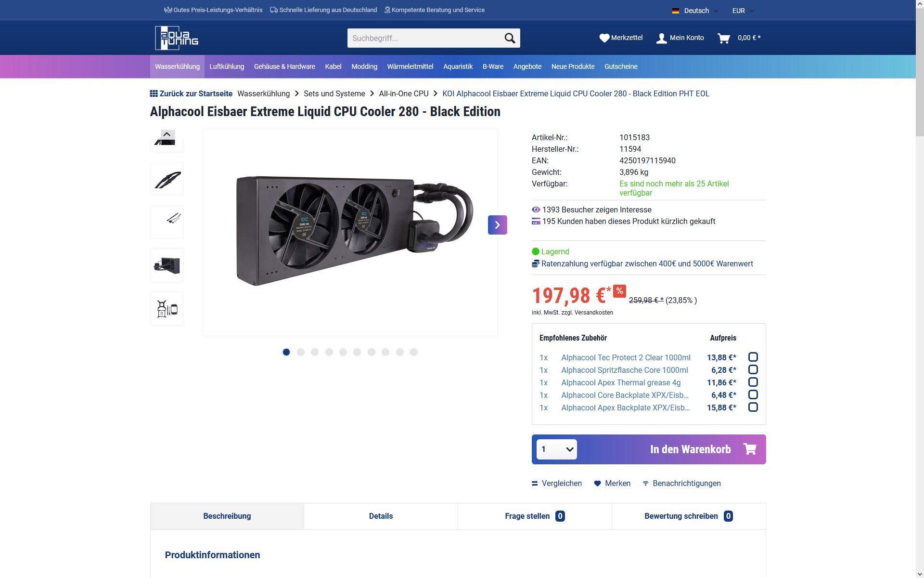The width and height of the screenshot is (924, 578).
Task: Open the shopping cart icon in header
Action: coord(724,38)
